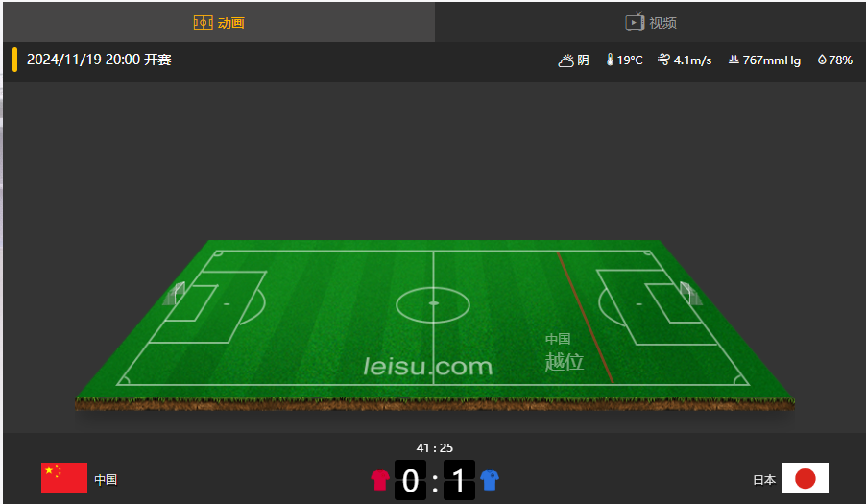Click the humidity droplet icon
Screen dimensions: 866x504
pos(822,60)
